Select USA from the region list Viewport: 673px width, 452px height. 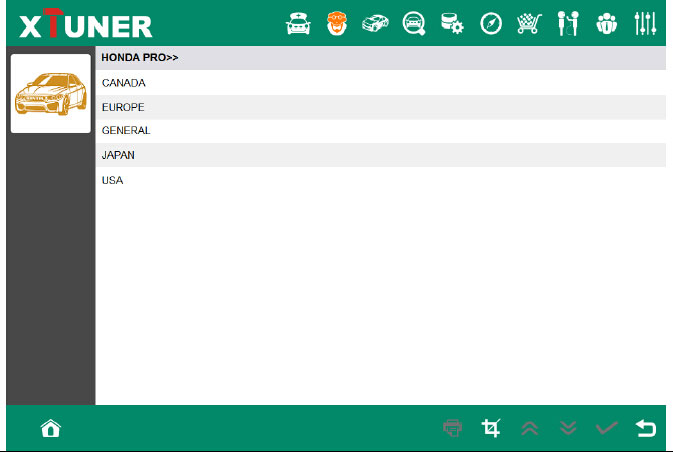(x=381, y=180)
